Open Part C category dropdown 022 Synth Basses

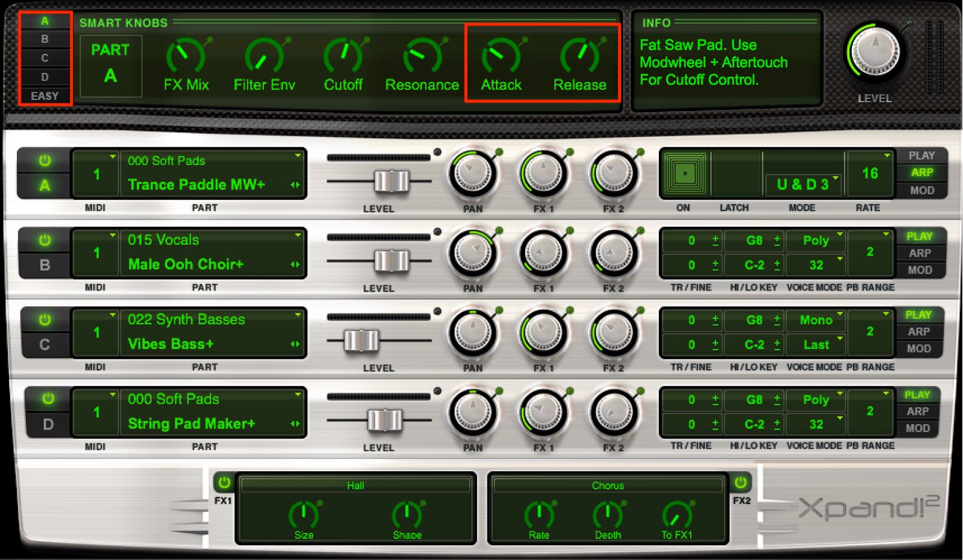[x=213, y=320]
